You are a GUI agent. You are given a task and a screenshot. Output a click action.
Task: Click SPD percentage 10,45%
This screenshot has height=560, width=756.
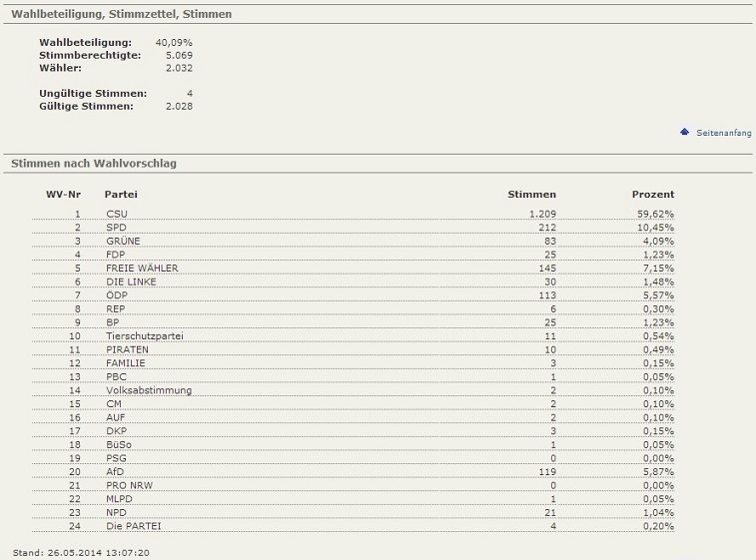pos(656,228)
